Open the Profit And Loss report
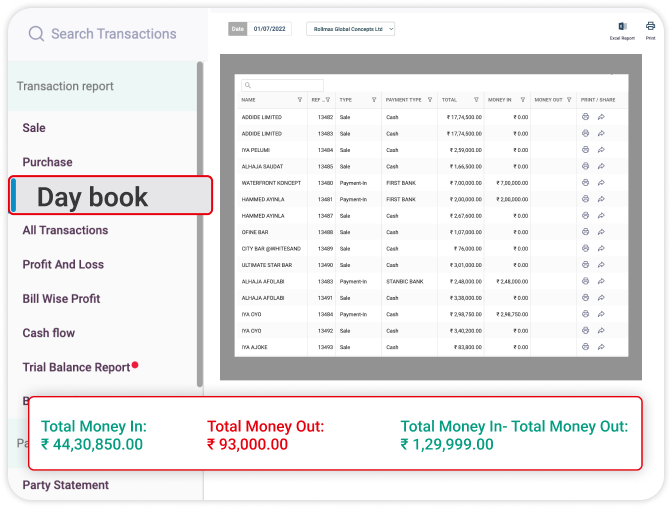 (63, 265)
